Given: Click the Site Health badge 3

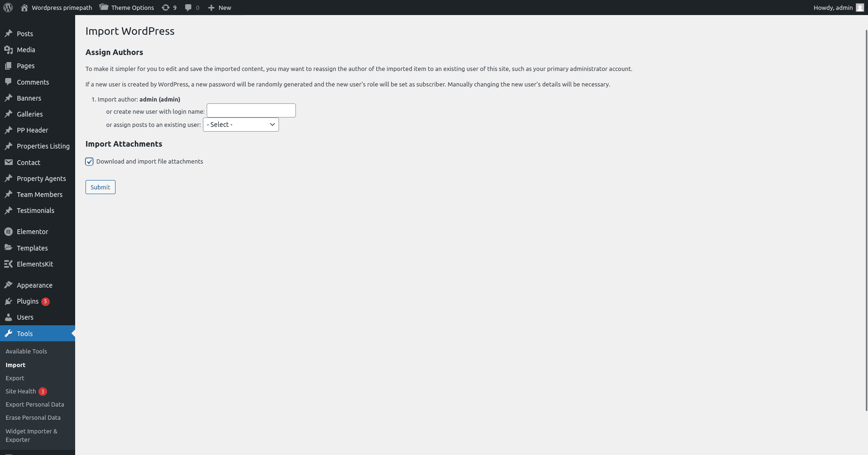Looking at the screenshot, I should tap(43, 391).
